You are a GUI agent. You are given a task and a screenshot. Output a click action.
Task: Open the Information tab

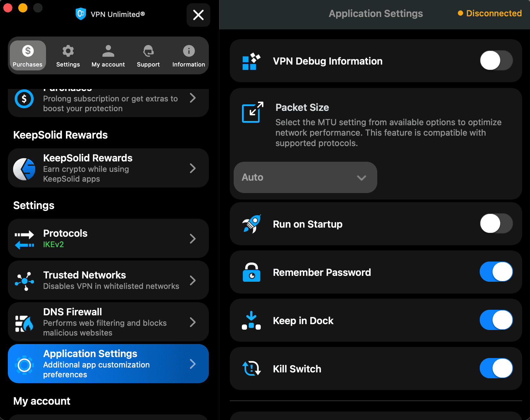189,55
